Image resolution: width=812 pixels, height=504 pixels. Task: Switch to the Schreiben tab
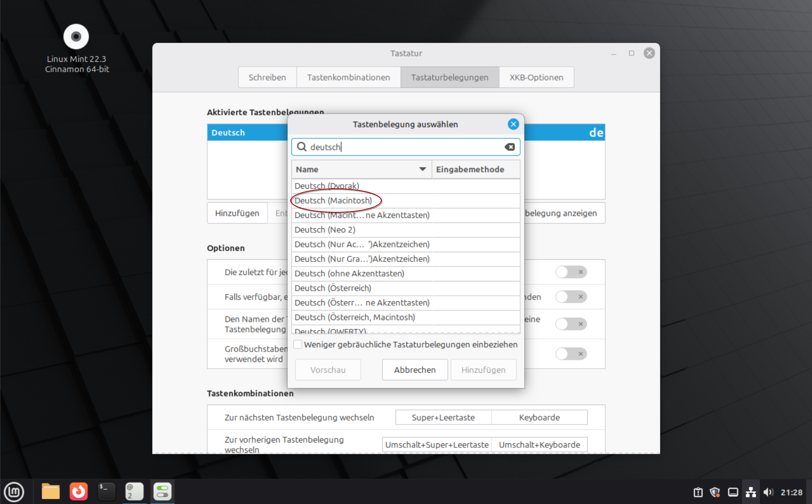pos(267,77)
